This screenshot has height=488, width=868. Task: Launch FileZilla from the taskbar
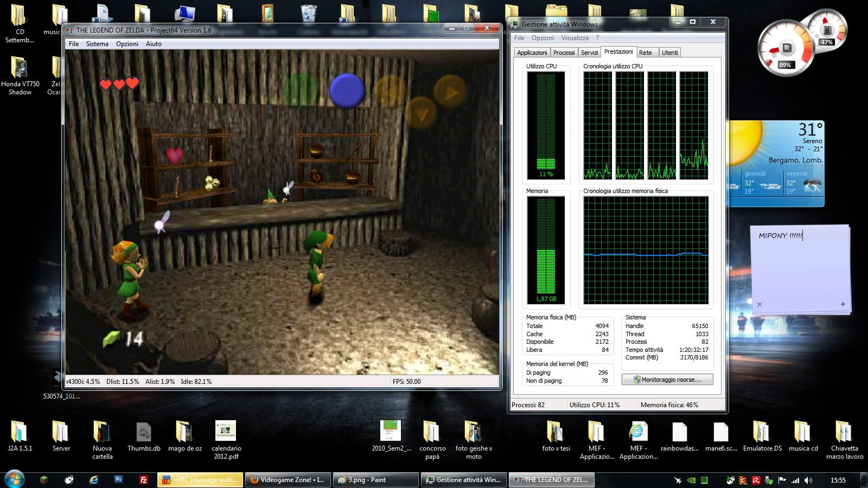(144, 480)
